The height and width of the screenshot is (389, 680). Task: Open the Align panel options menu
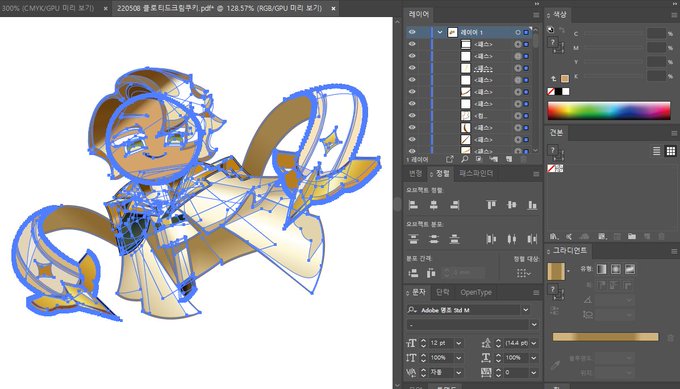click(536, 174)
